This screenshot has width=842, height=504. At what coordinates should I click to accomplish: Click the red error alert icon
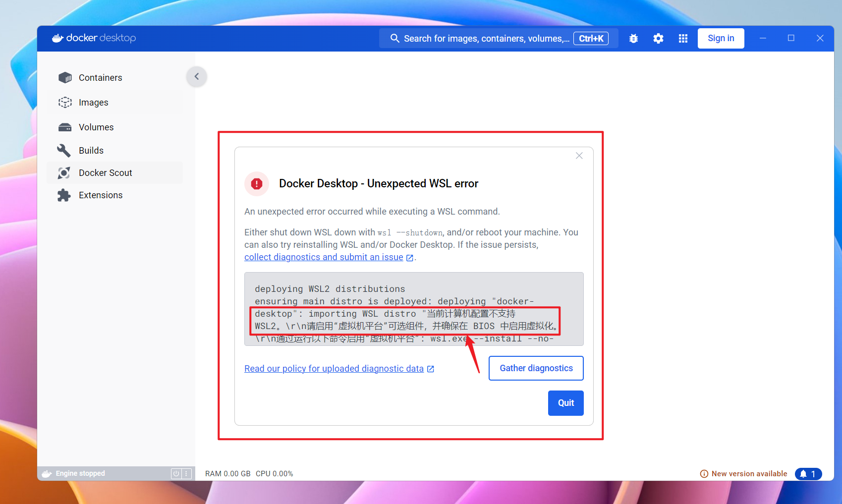(257, 184)
